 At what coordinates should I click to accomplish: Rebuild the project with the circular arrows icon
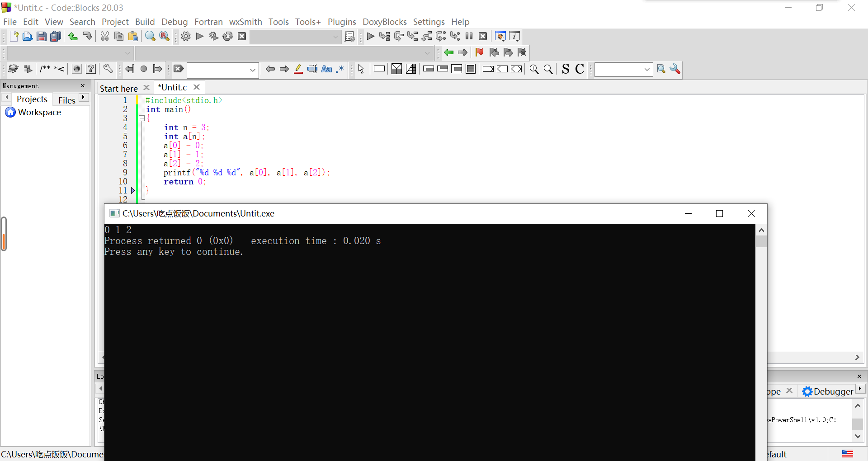point(228,36)
